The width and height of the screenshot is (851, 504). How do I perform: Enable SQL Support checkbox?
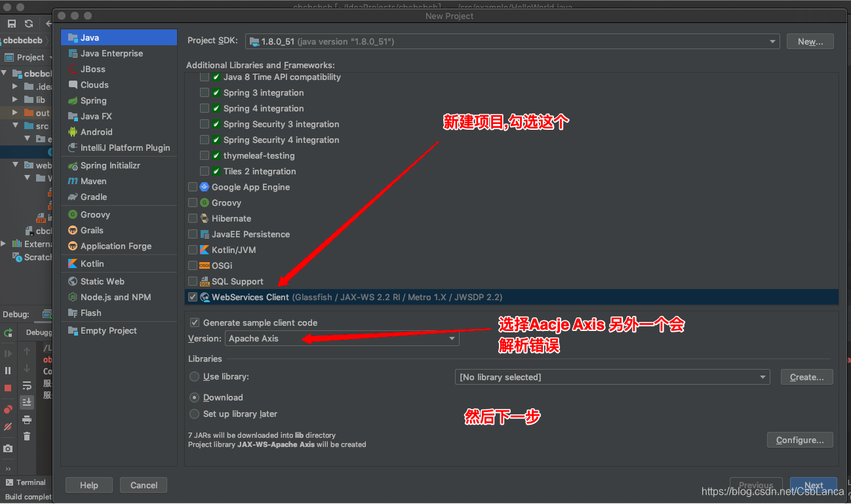tap(193, 281)
